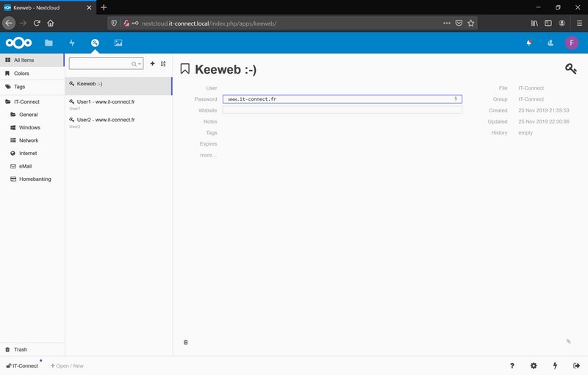This screenshot has height=375, width=588.
Task: Select the Tags section in sidebar
Action: [19, 86]
